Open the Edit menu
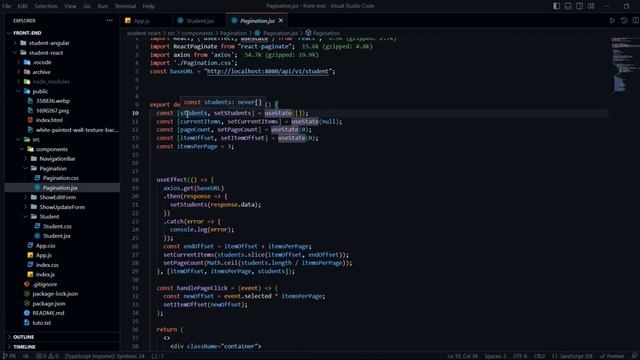Screen dimensions: 640x360 (22, 6)
